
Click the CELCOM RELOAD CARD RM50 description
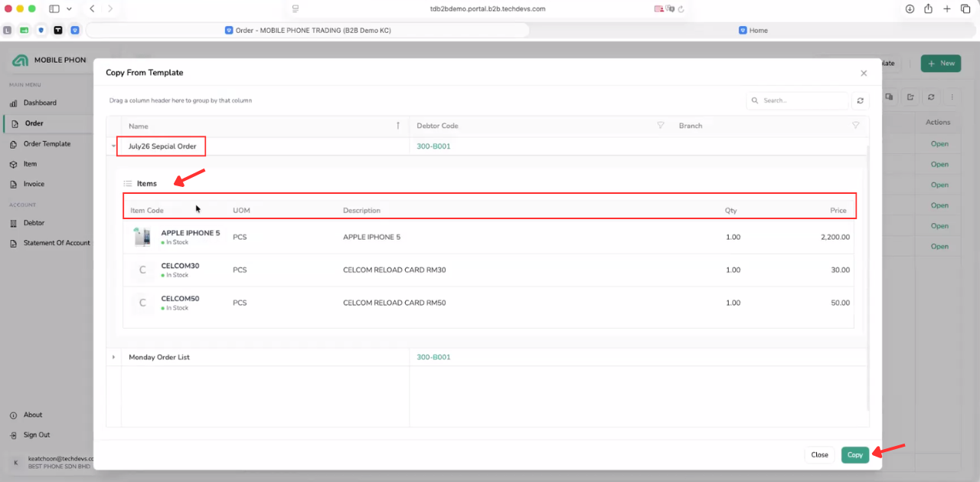[x=394, y=303]
